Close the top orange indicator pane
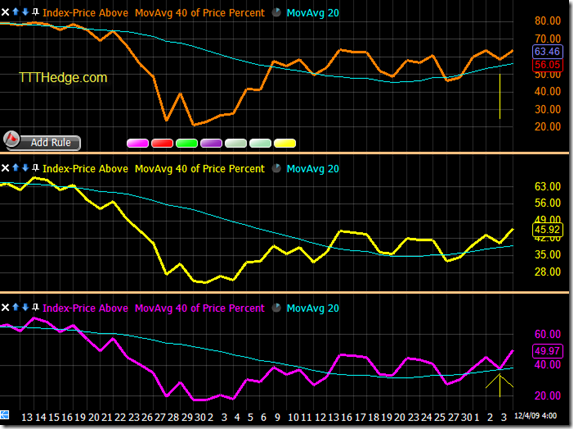Viewport: 573px width, 429px height. click(x=5, y=12)
